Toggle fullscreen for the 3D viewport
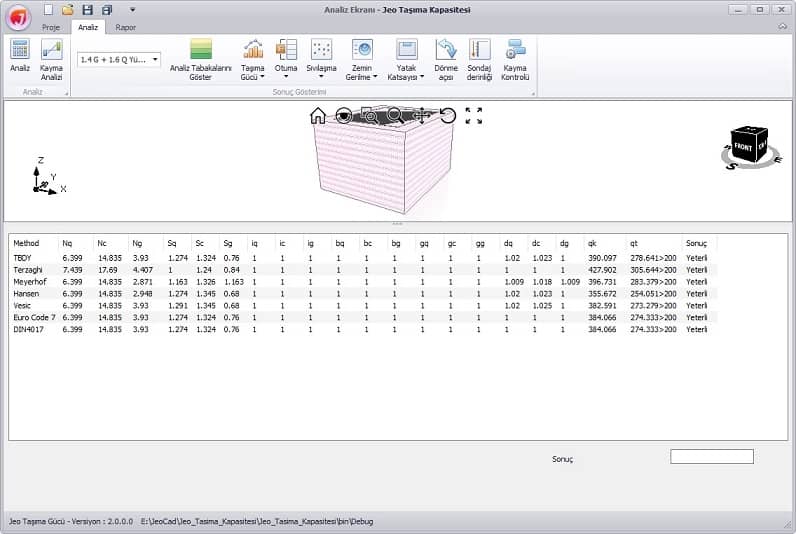The image size is (796, 534). [x=473, y=116]
